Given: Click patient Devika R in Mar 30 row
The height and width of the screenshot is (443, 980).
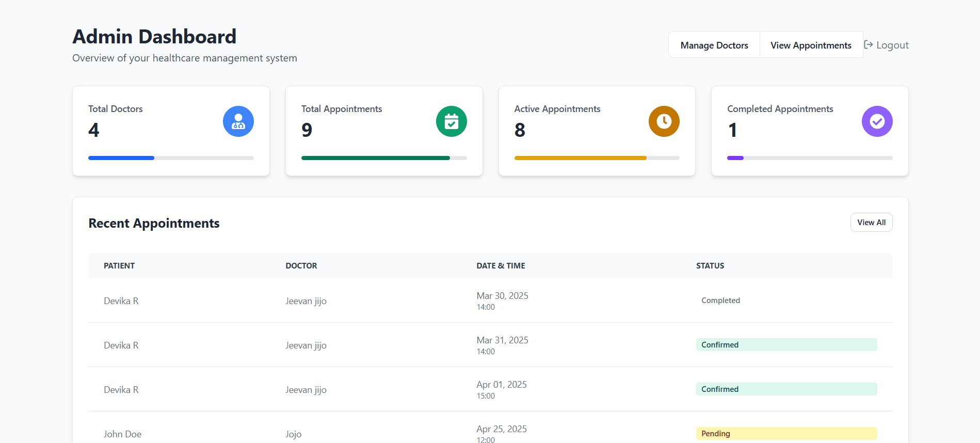Looking at the screenshot, I should point(121,301).
